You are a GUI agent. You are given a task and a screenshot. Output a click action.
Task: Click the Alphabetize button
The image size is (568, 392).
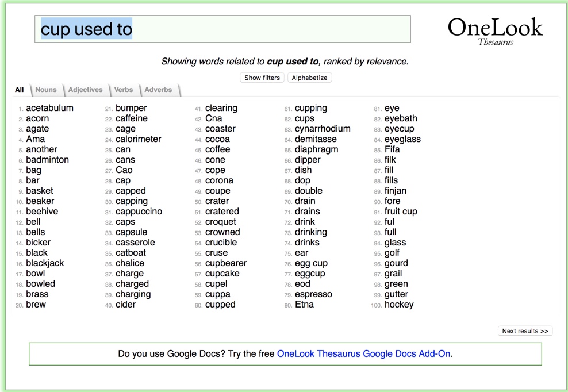pos(309,78)
